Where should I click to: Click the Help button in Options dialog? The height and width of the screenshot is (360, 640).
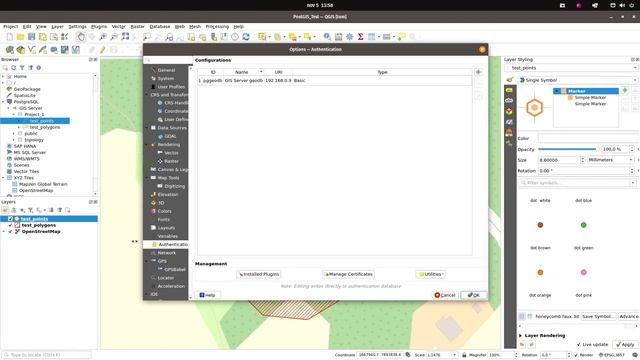coord(207,295)
